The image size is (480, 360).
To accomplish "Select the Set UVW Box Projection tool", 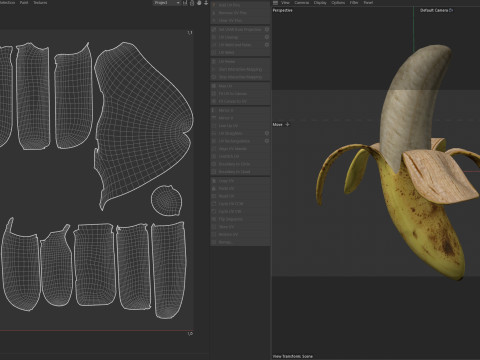I will (x=237, y=29).
